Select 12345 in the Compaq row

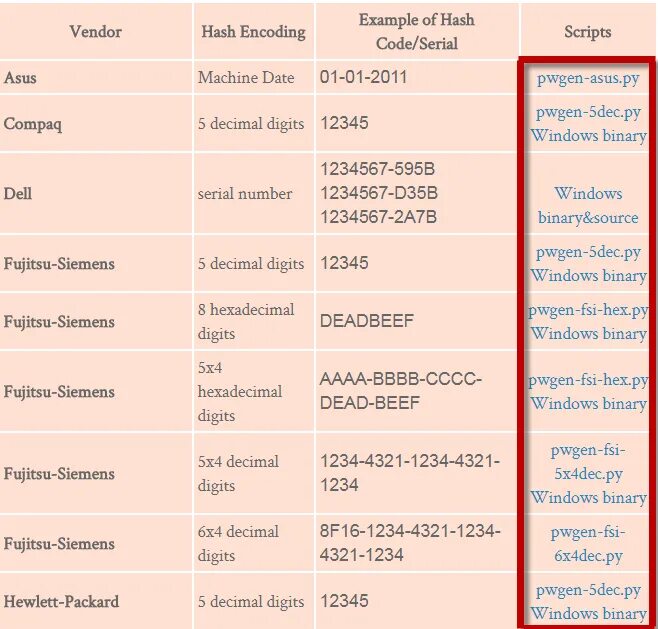[344, 123]
